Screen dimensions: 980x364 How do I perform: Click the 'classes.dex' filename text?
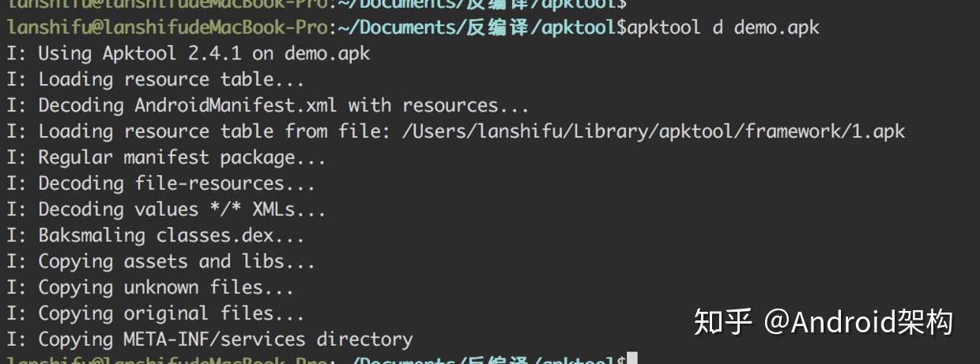[x=214, y=236]
